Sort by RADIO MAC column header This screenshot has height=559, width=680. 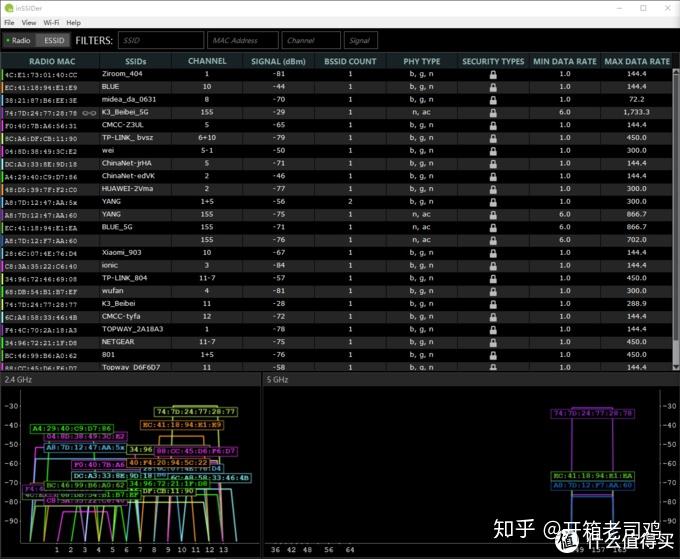pos(52,62)
